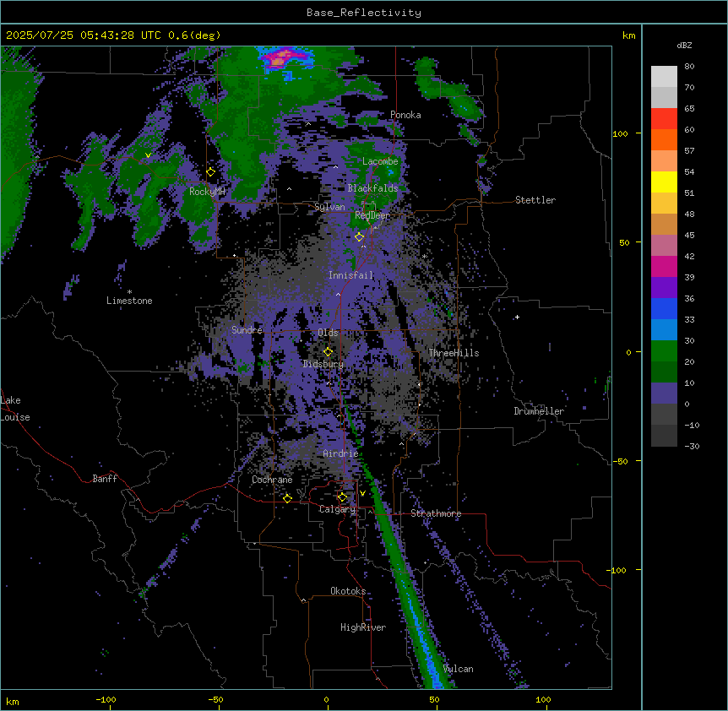The width and height of the screenshot is (728, 711).
Task: Click the Innisfail town label
Action: tap(350, 275)
